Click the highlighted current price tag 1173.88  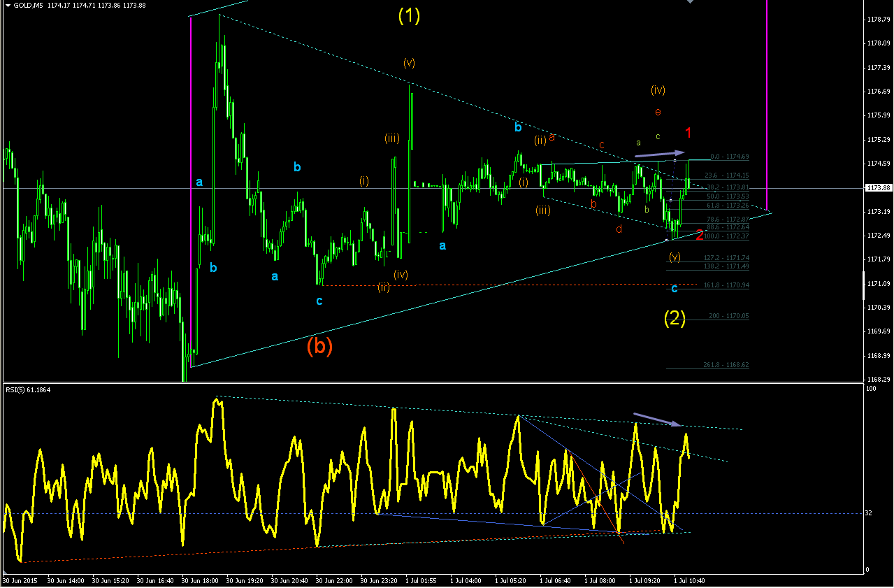pyautogui.click(x=878, y=188)
